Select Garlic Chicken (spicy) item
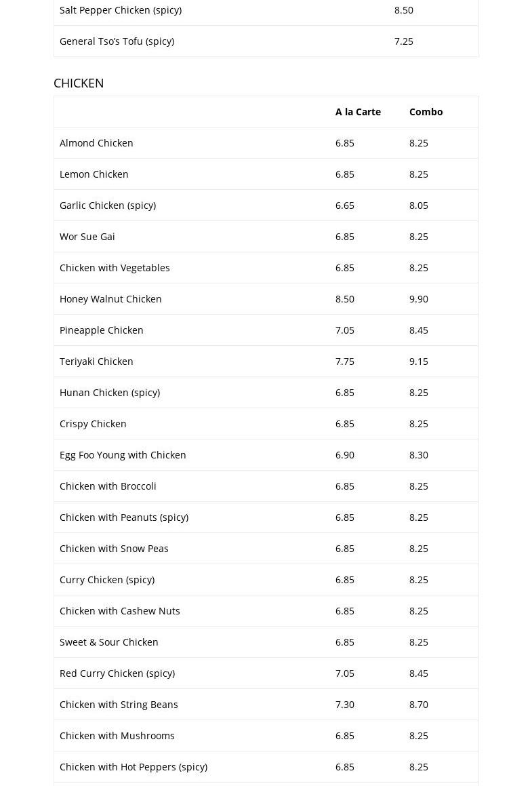Image resolution: width=532 pixels, height=786 pixels. click(108, 205)
